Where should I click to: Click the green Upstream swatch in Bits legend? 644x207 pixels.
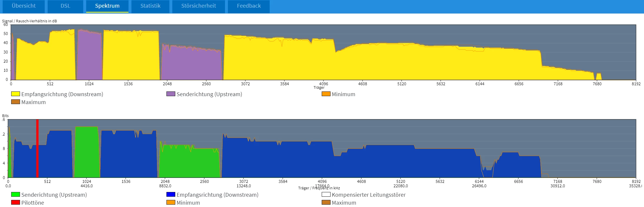click(x=16, y=195)
